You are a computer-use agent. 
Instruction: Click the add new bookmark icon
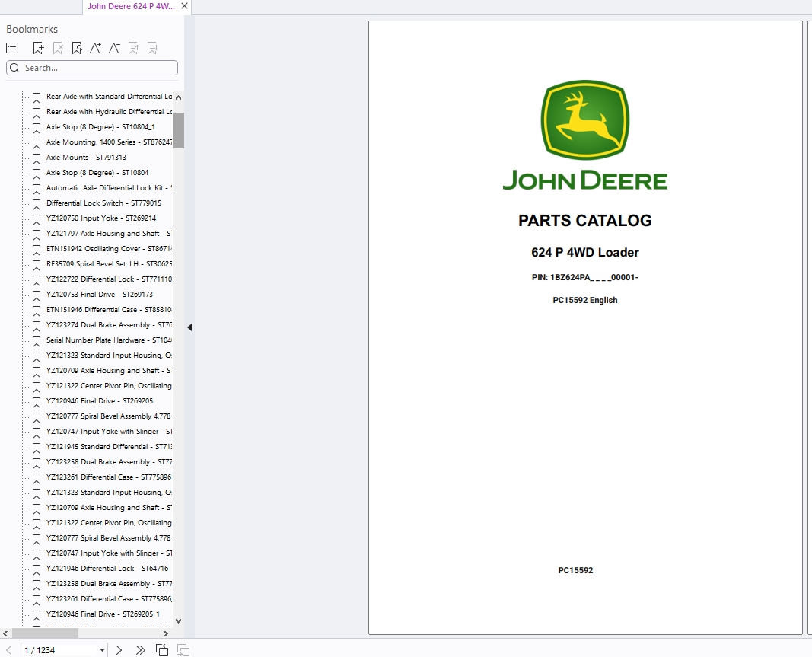point(38,48)
